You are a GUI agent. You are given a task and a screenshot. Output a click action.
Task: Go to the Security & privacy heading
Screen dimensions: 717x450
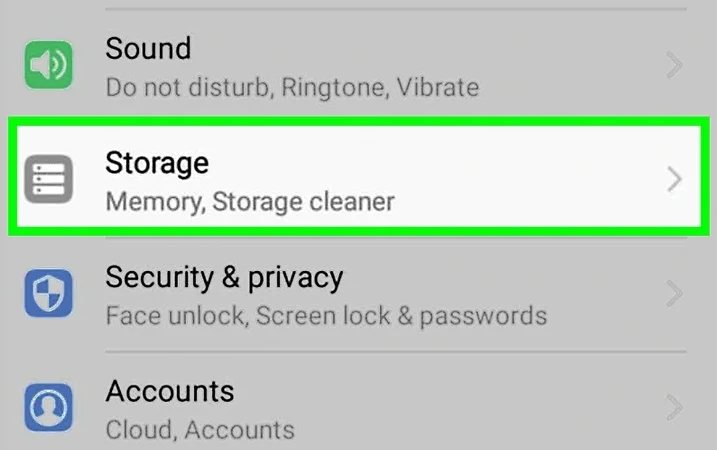pyautogui.click(x=224, y=276)
